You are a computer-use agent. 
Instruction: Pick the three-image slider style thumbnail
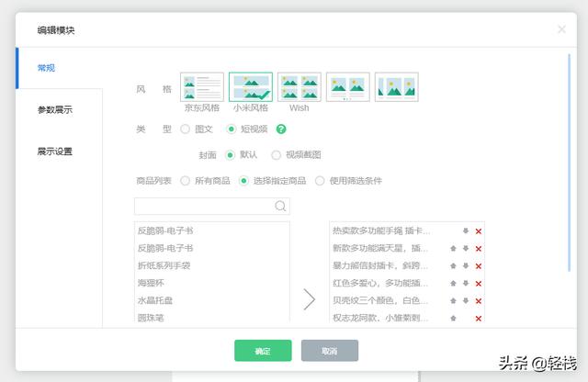coord(397,87)
